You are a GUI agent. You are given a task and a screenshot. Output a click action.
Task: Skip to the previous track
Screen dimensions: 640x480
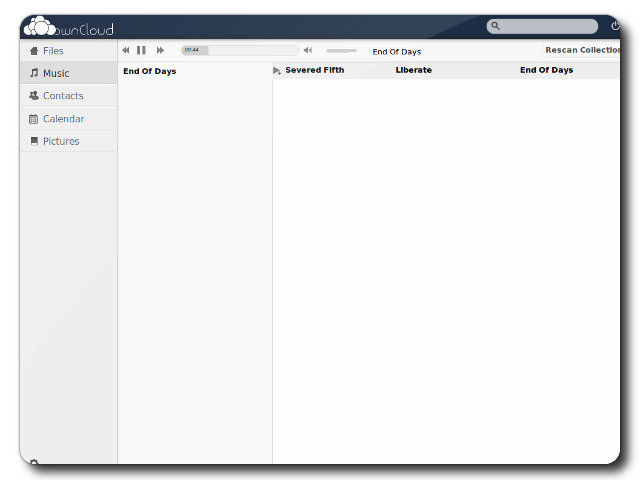point(126,50)
